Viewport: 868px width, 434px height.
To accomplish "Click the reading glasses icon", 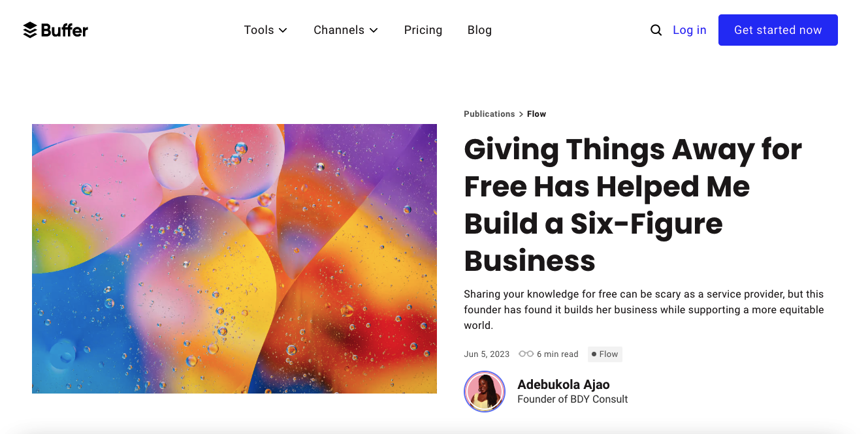I will pyautogui.click(x=526, y=354).
